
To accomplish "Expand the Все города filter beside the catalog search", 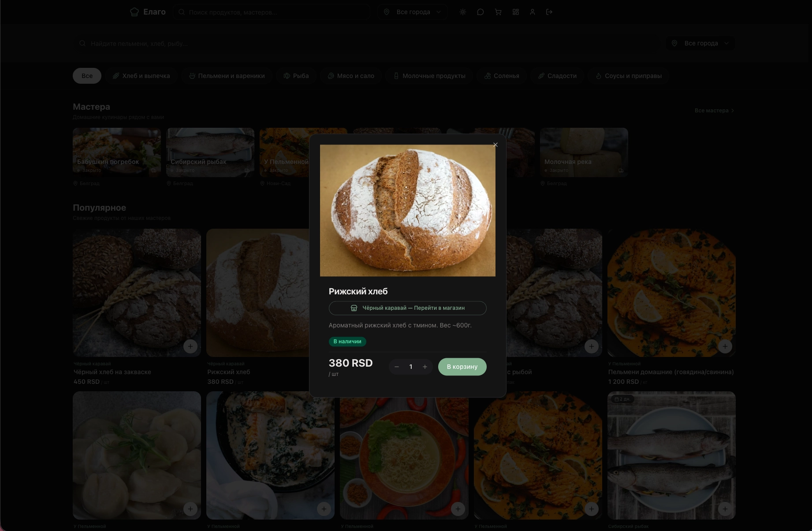I will tap(700, 43).
